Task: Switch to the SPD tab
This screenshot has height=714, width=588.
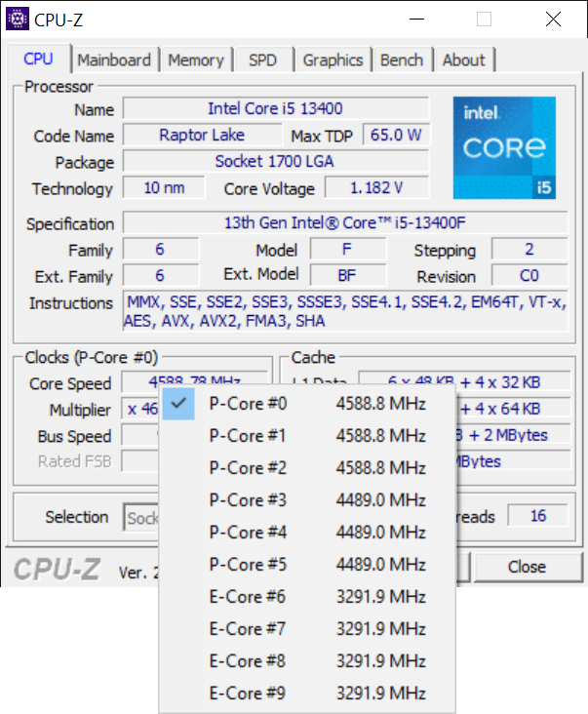Action: [x=262, y=60]
